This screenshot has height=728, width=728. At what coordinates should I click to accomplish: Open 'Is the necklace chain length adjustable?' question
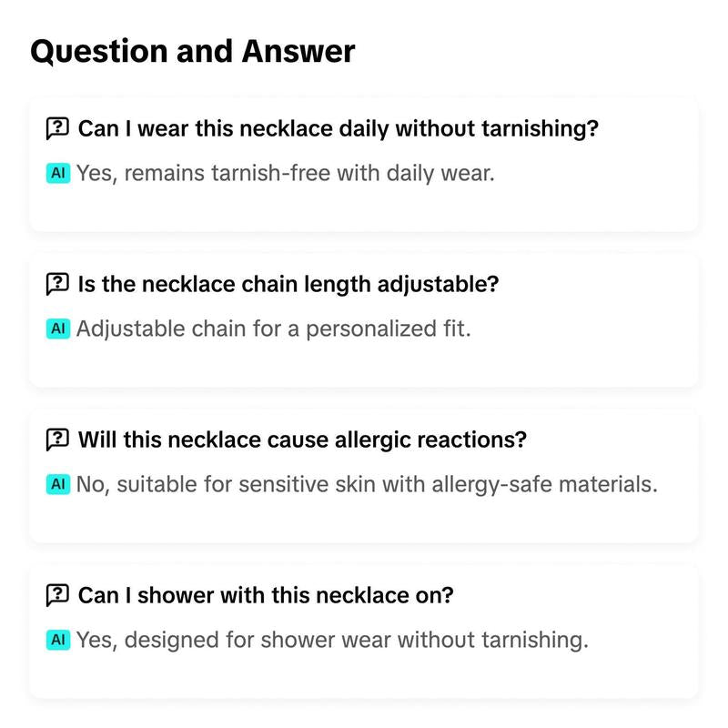pyautogui.click(x=288, y=284)
